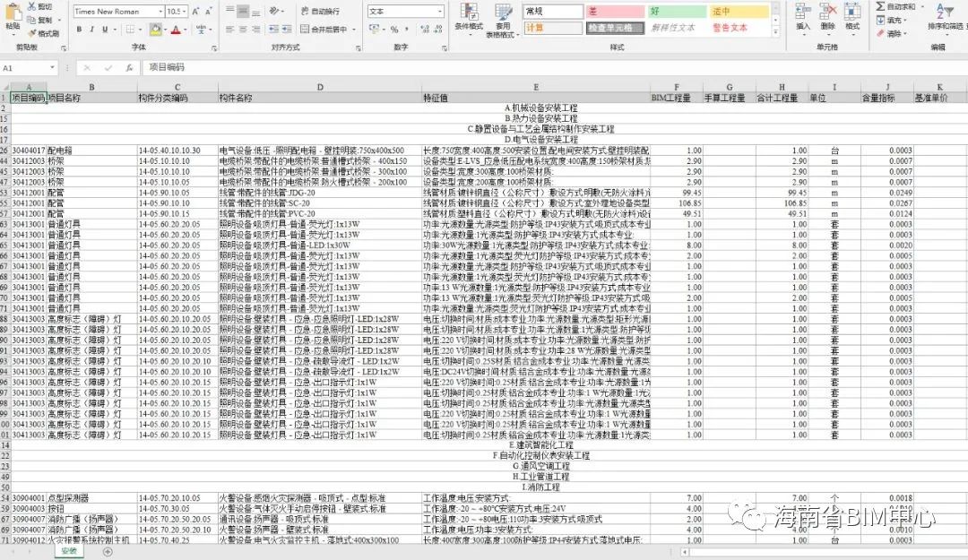Click the Name Box showing A1
This screenshot has width=968, height=560.
click(29, 67)
